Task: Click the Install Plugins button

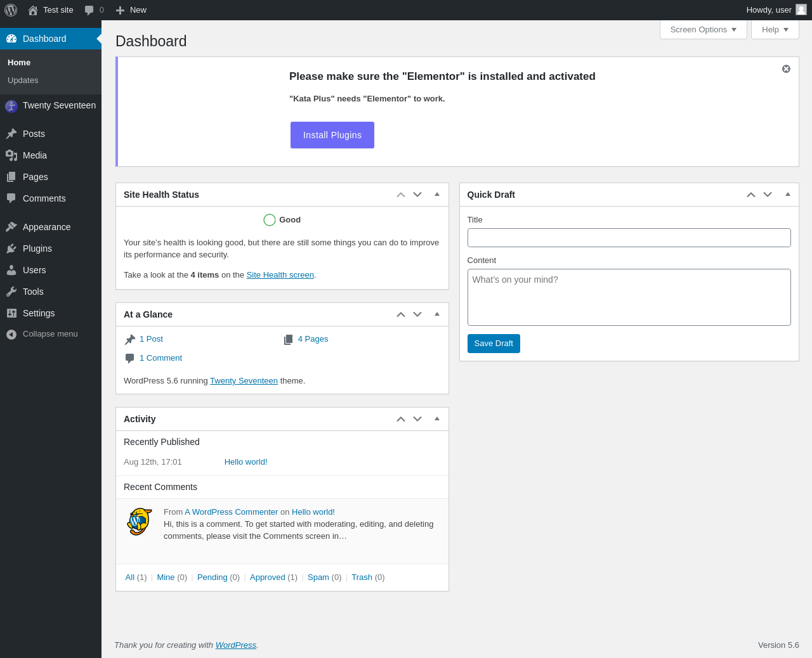Action: pyautogui.click(x=332, y=135)
